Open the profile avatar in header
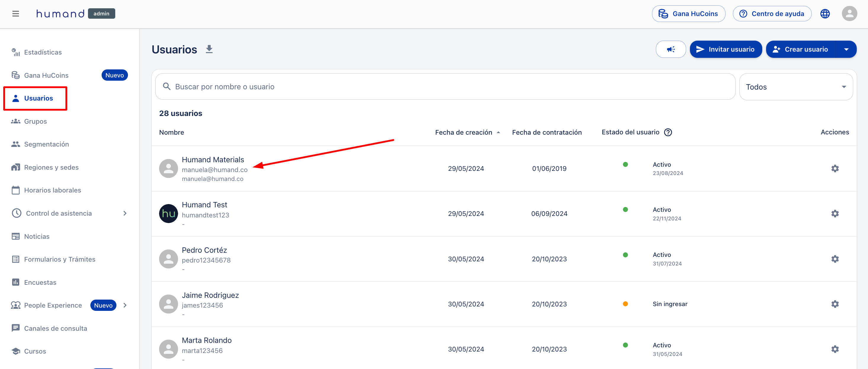The width and height of the screenshot is (868, 369). coord(849,14)
